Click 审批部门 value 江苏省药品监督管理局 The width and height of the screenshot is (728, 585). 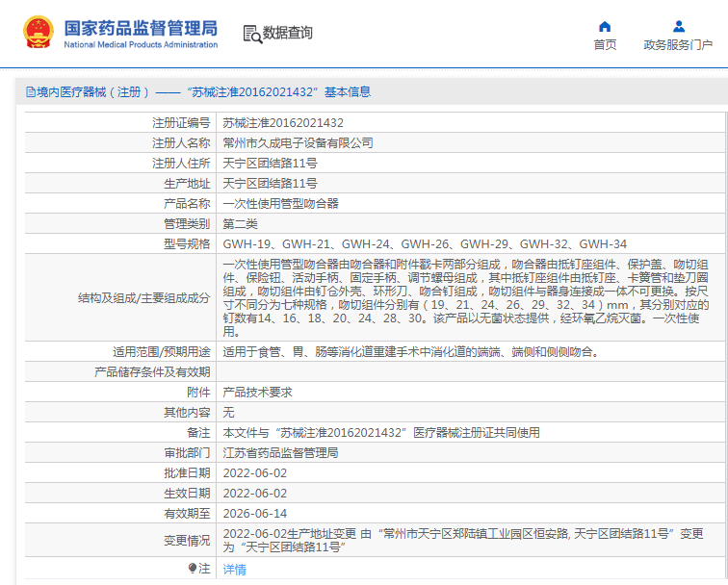point(280,453)
